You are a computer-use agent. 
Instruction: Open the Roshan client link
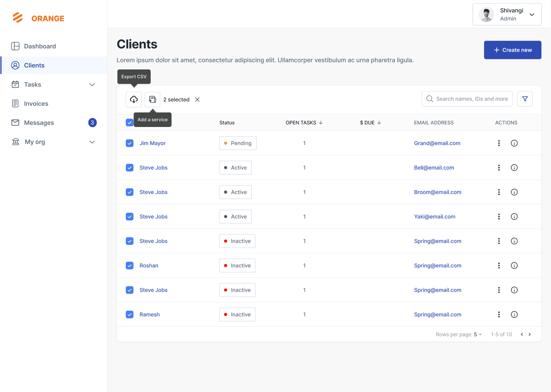coord(149,265)
